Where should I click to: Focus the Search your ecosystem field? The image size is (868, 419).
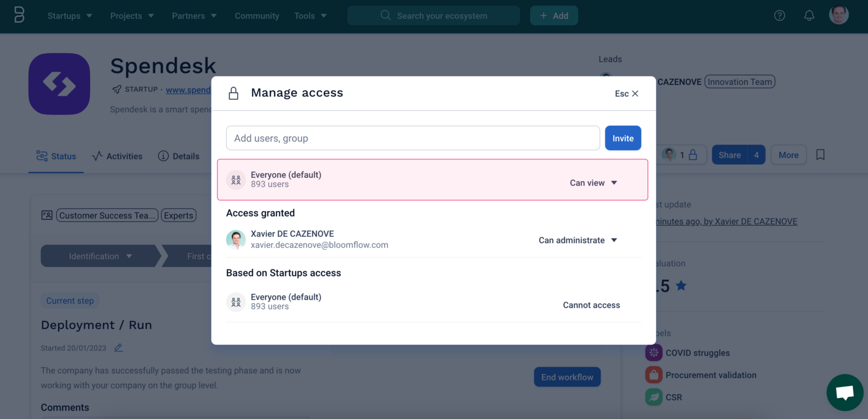[433, 16]
